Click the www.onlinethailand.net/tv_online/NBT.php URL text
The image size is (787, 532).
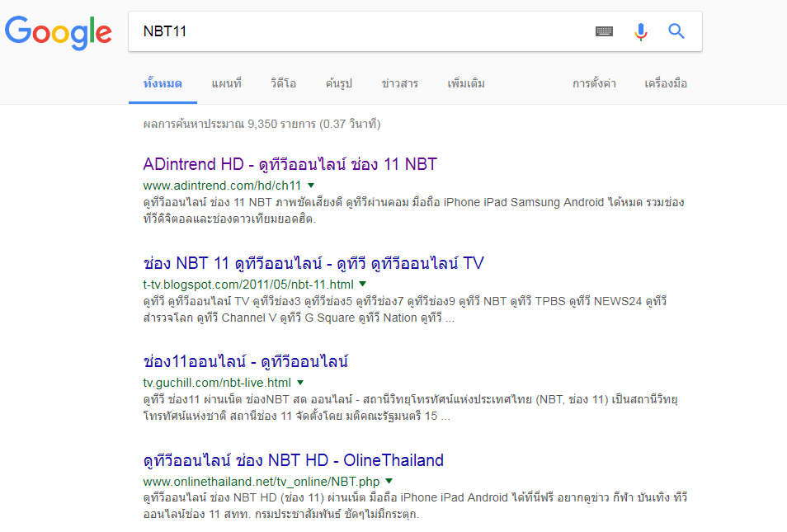[x=262, y=482]
